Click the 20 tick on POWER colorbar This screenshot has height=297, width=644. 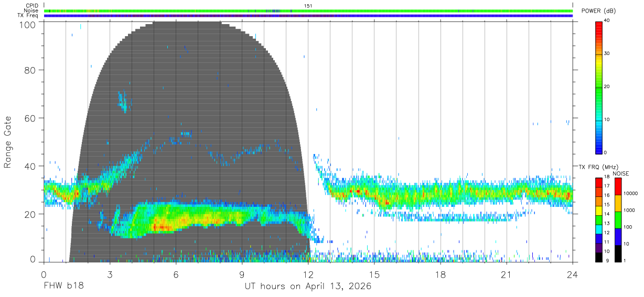[x=607, y=86]
